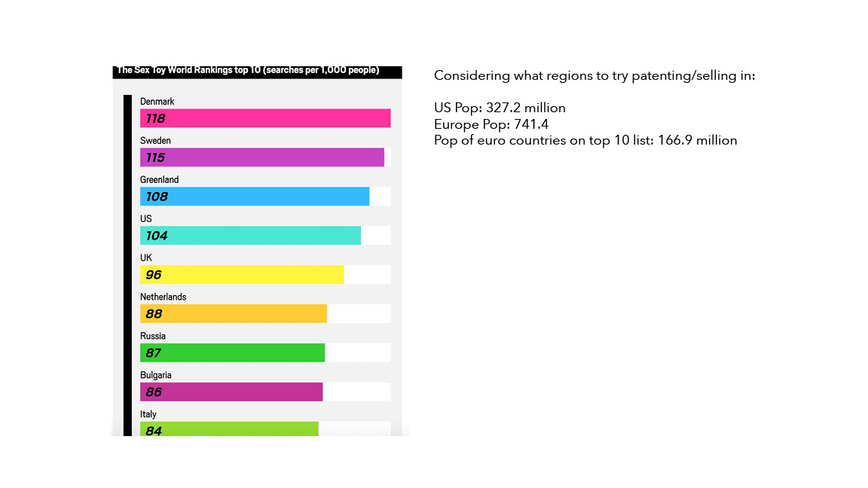The width and height of the screenshot is (868, 488).
Task: Click the value 104 in the chart
Action: point(157,236)
